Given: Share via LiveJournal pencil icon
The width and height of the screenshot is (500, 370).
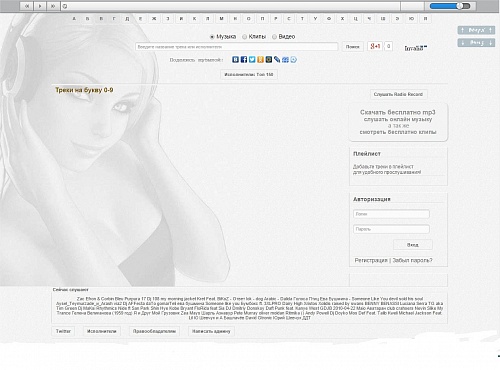Looking at the screenshot, I should pos(277,60).
